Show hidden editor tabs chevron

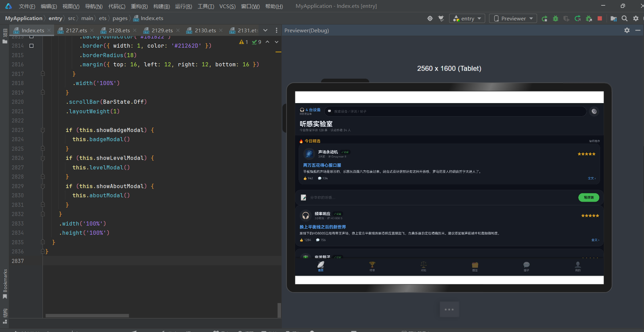pos(265,30)
